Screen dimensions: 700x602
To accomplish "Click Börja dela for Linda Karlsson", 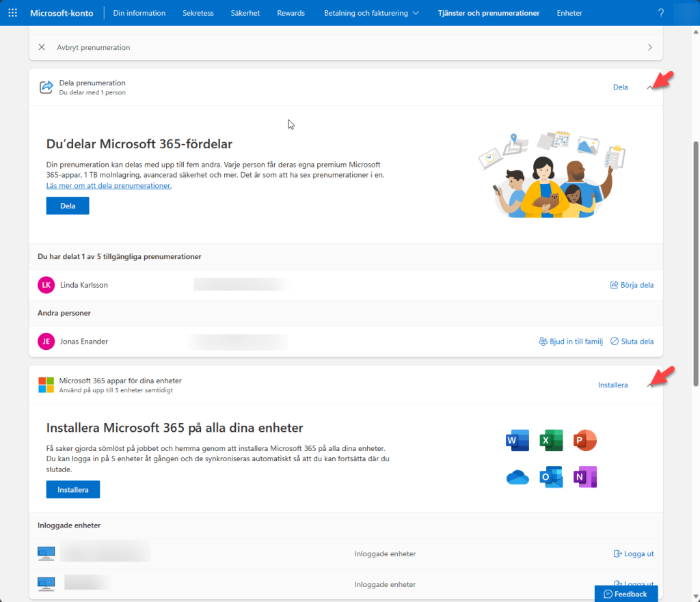I will (x=632, y=285).
